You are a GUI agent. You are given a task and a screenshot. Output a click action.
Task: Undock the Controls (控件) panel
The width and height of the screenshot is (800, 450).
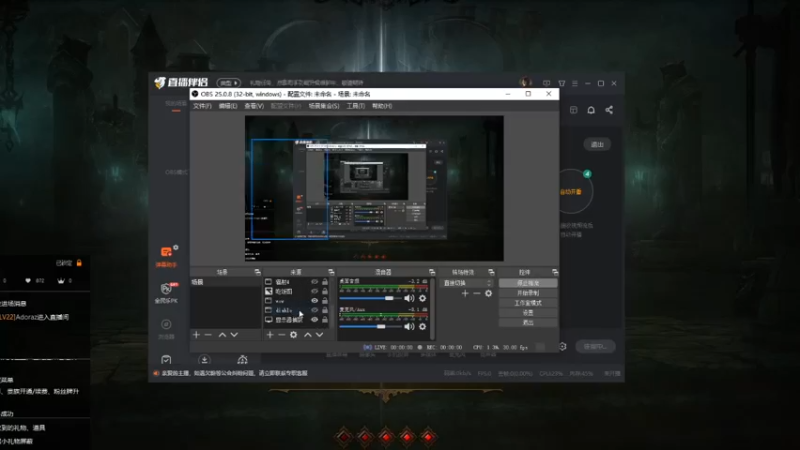(x=555, y=272)
